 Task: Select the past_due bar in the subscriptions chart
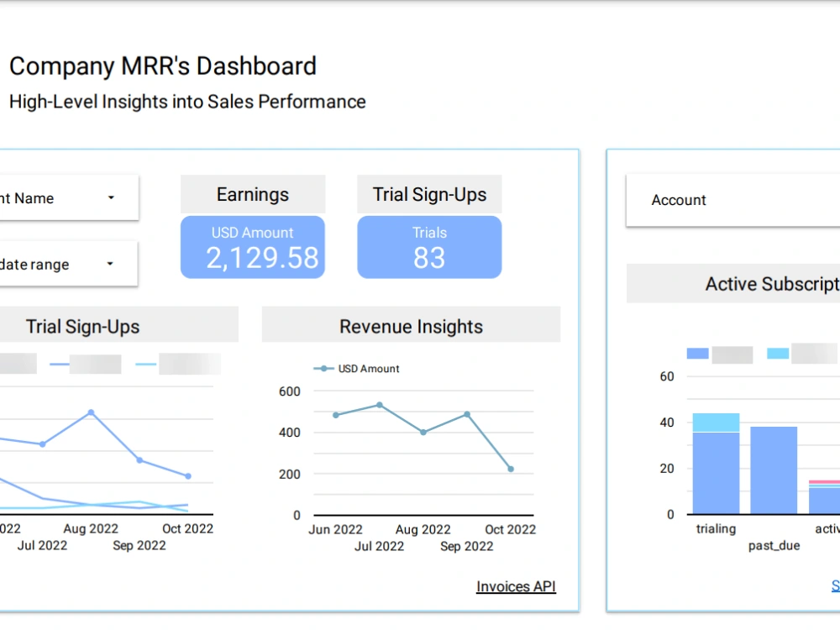tap(774, 470)
